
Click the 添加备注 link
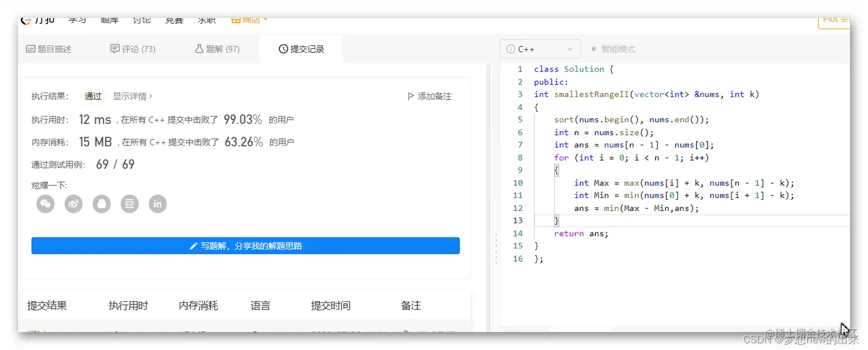pos(433,96)
